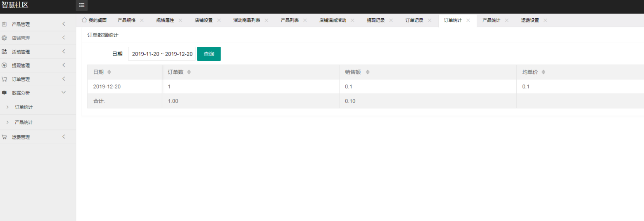The height and width of the screenshot is (221, 644).
Task: Sort the table by 销售额 column
Action: [367, 72]
